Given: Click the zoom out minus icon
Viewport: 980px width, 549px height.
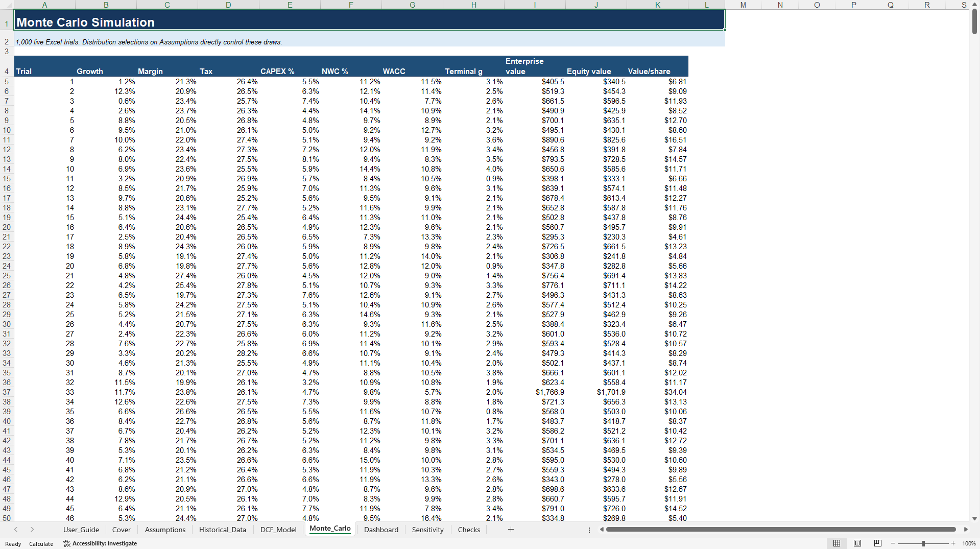Looking at the screenshot, I should (x=893, y=543).
